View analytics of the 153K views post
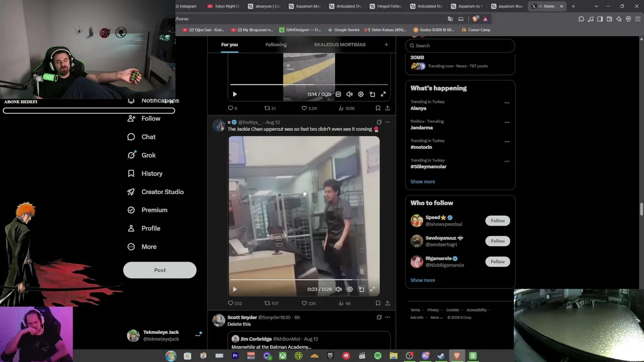Image resolution: width=644 pixels, height=362 pixels. click(347, 108)
